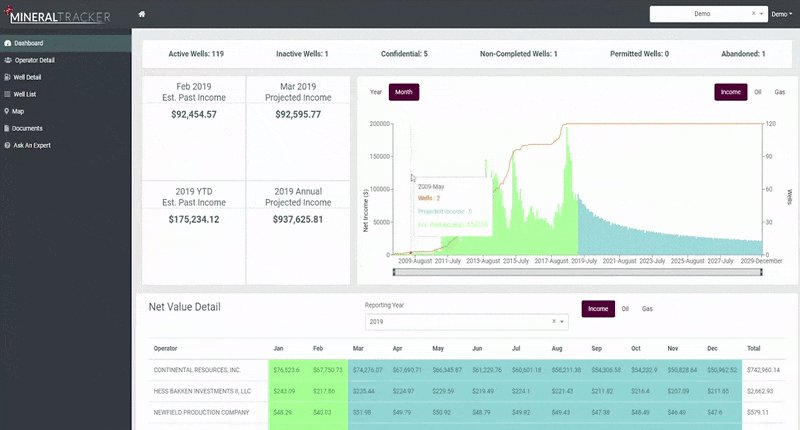Click Permitted Wells: 0 stat
The width and height of the screenshot is (800, 430).
[639, 54]
